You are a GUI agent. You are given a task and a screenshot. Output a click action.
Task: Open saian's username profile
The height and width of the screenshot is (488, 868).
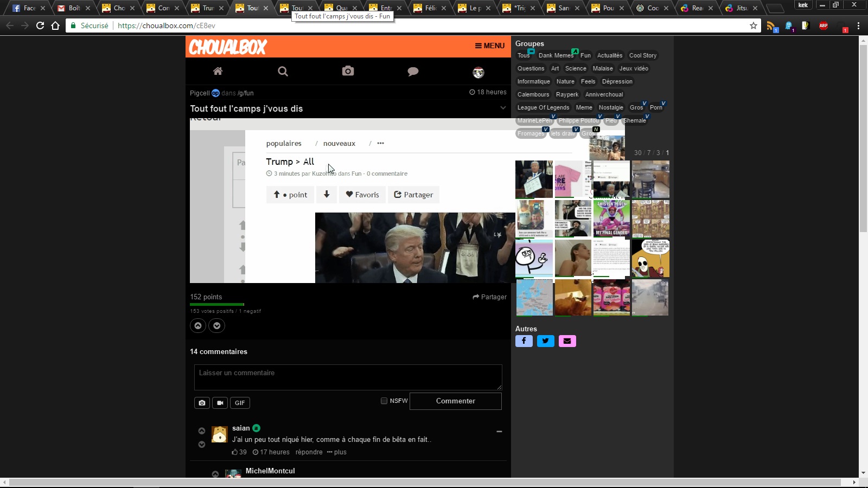pos(241,428)
